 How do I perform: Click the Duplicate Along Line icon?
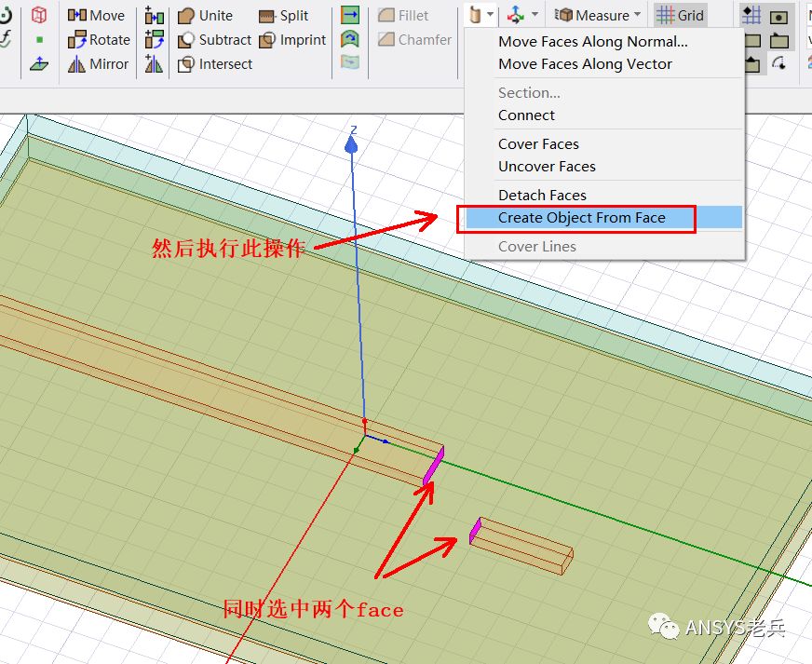point(155,16)
